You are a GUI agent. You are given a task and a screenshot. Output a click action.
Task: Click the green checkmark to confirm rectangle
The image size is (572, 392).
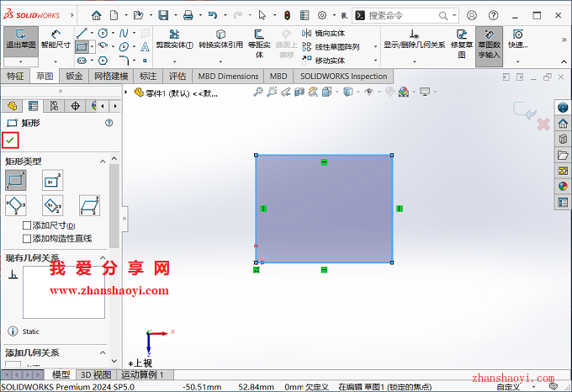[x=10, y=140]
